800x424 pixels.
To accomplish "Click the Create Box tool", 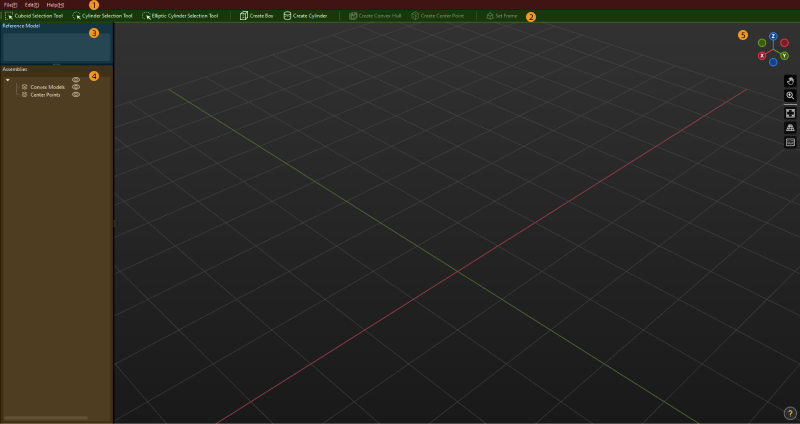I will point(256,16).
